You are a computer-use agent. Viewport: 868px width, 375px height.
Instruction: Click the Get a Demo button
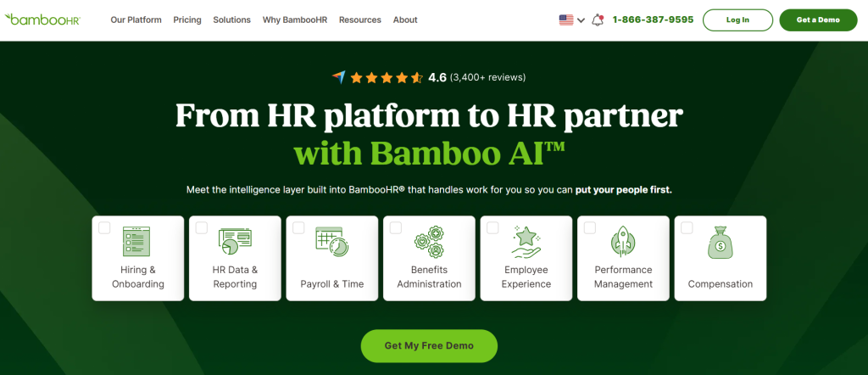pyautogui.click(x=818, y=20)
